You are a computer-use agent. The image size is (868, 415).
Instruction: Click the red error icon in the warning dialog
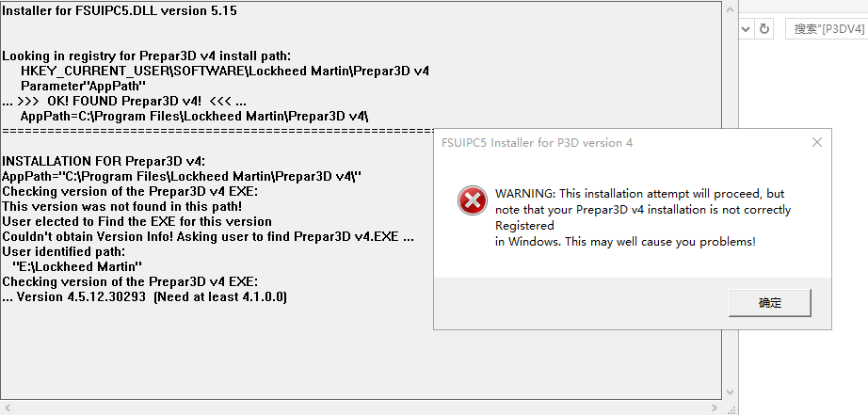click(x=472, y=200)
